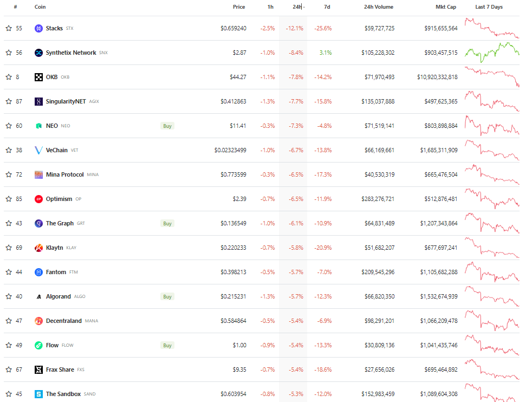Toggle favorite star for Stacks
This screenshot has height=402, width=532.
(9, 28)
